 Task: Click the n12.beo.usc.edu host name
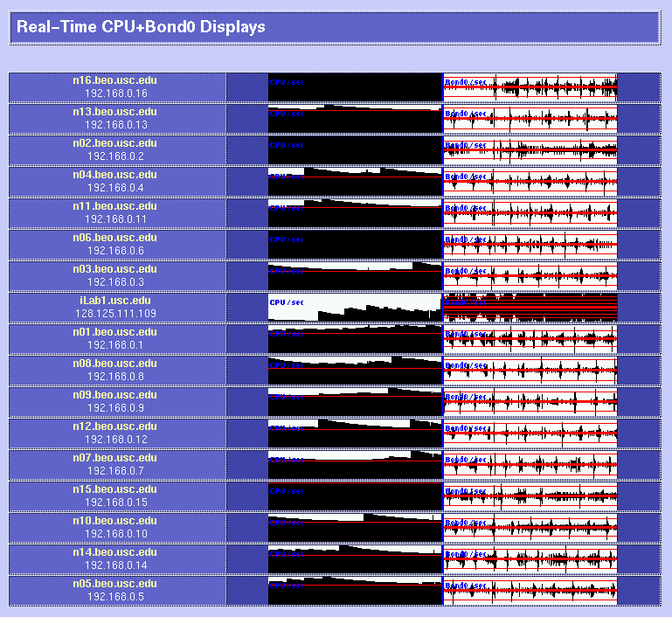pyautogui.click(x=115, y=426)
